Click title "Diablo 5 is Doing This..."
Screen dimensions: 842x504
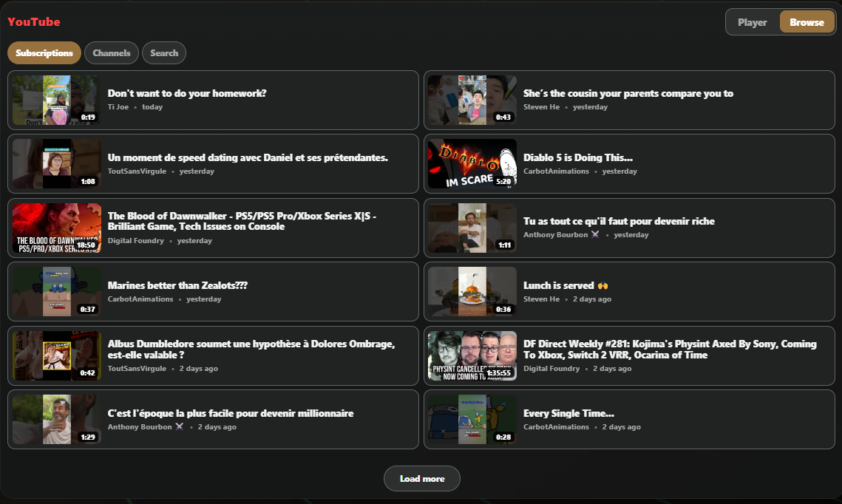[x=578, y=157]
